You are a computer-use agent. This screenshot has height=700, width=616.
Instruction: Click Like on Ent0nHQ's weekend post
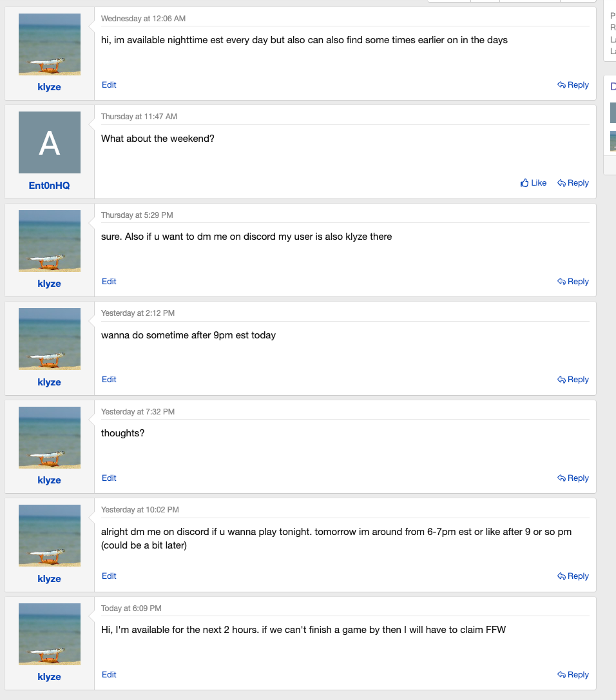point(534,183)
